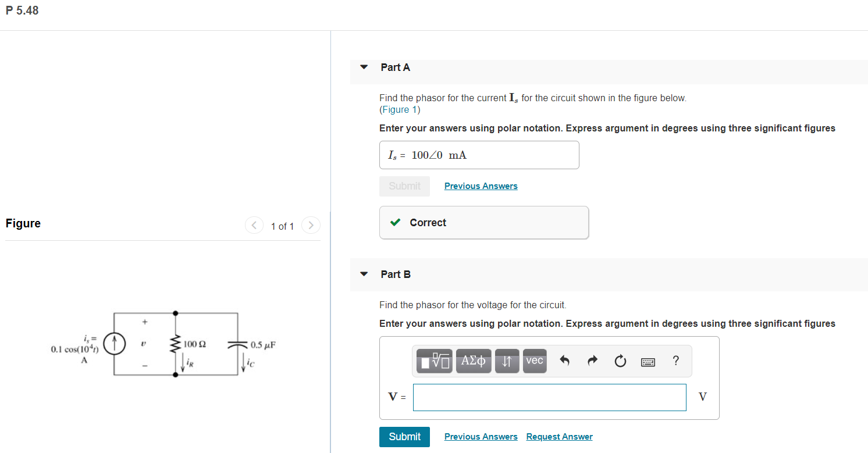The width and height of the screenshot is (868, 453).
Task: Insert a vector using the vec icon
Action: [535, 361]
